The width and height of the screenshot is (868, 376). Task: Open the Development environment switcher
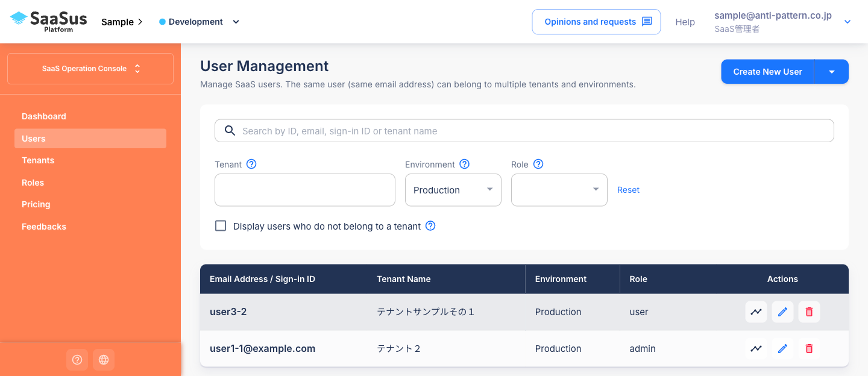pos(200,22)
